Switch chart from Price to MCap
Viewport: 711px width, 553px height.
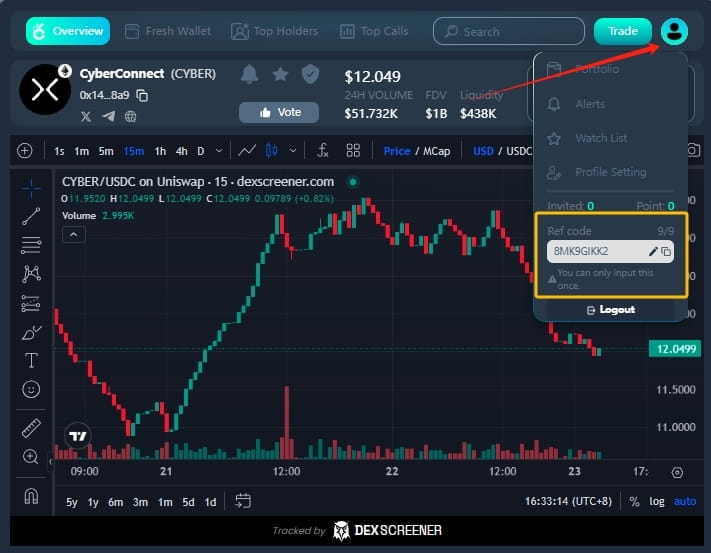(437, 151)
